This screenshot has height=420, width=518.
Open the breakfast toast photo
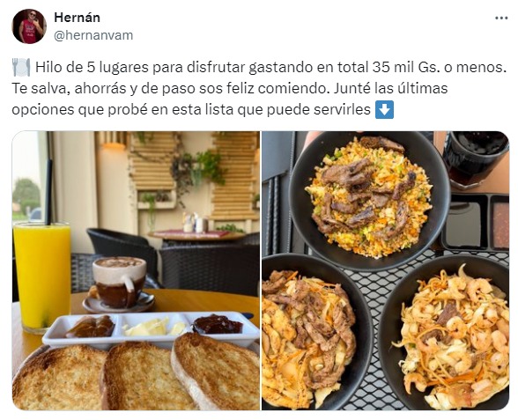pyautogui.click(x=136, y=270)
